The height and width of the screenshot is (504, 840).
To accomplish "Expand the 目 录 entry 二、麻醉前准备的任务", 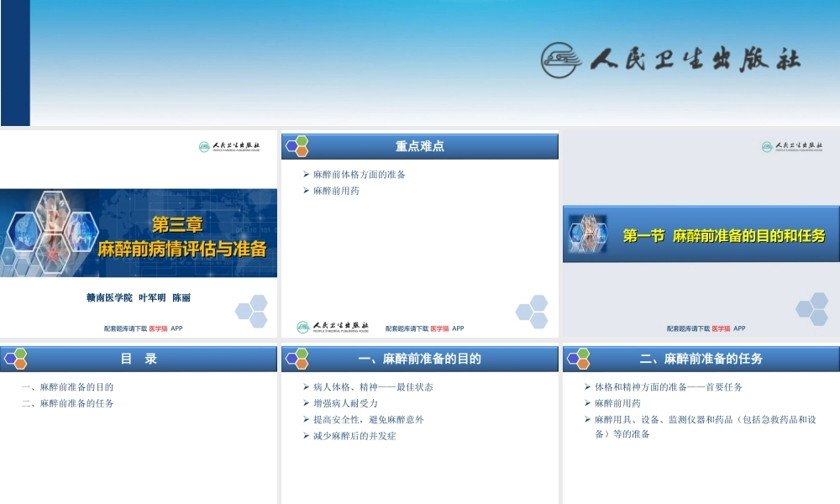I will [x=69, y=402].
